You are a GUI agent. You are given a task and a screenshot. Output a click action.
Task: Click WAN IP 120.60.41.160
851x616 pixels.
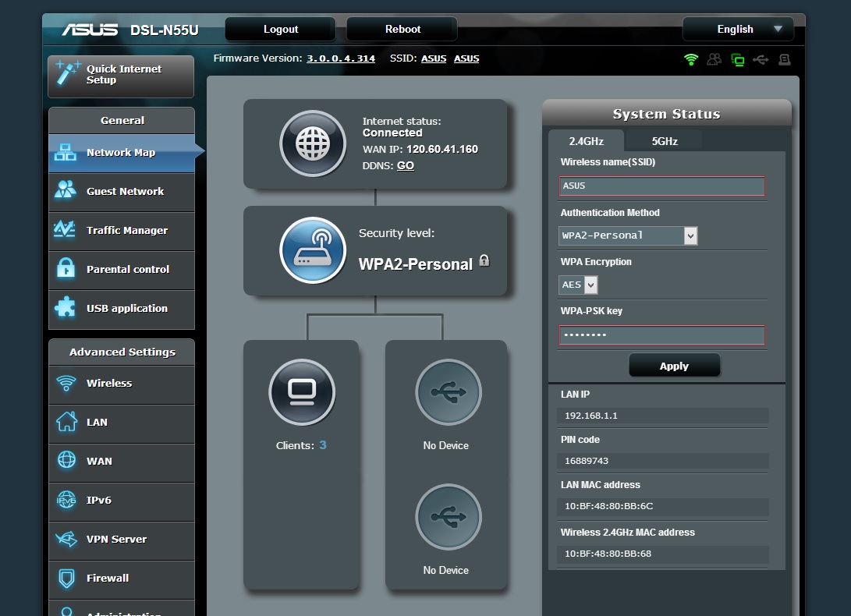[441, 149]
